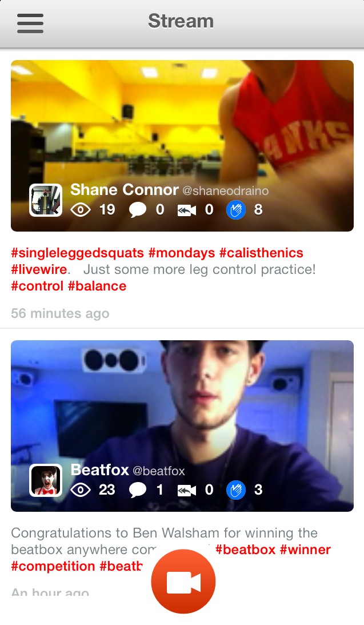Tap the red record video button
The image size is (364, 625).
tap(183, 582)
